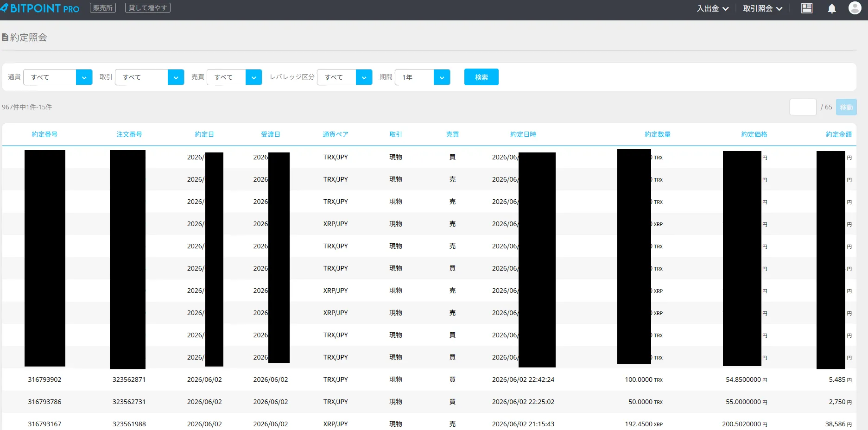Select order number 323562871

(x=129, y=379)
